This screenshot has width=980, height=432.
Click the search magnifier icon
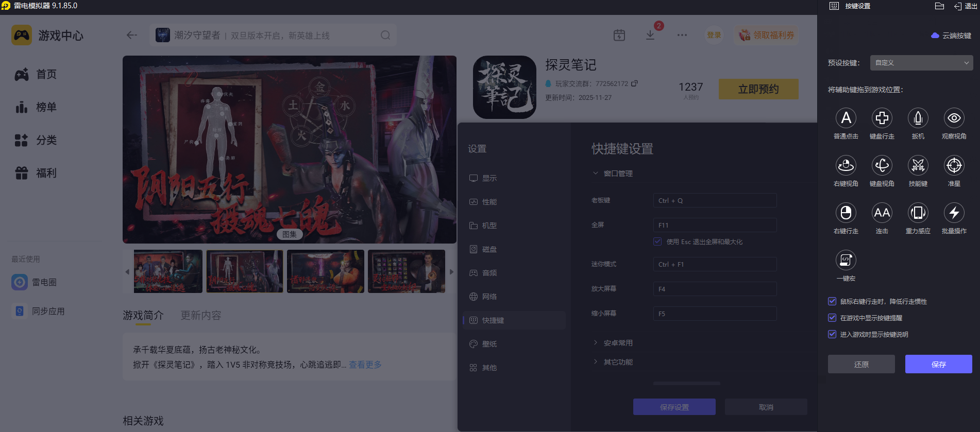coord(385,35)
